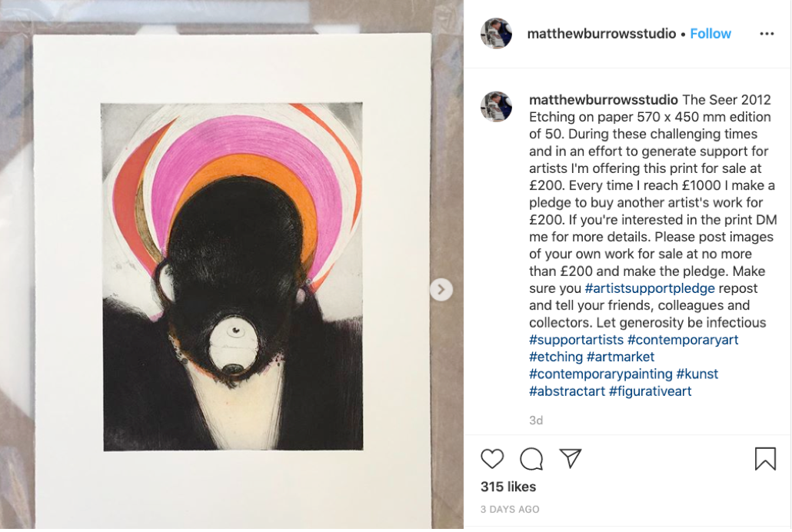View the 315 likes list
The height and width of the screenshot is (532, 792).
(x=508, y=487)
